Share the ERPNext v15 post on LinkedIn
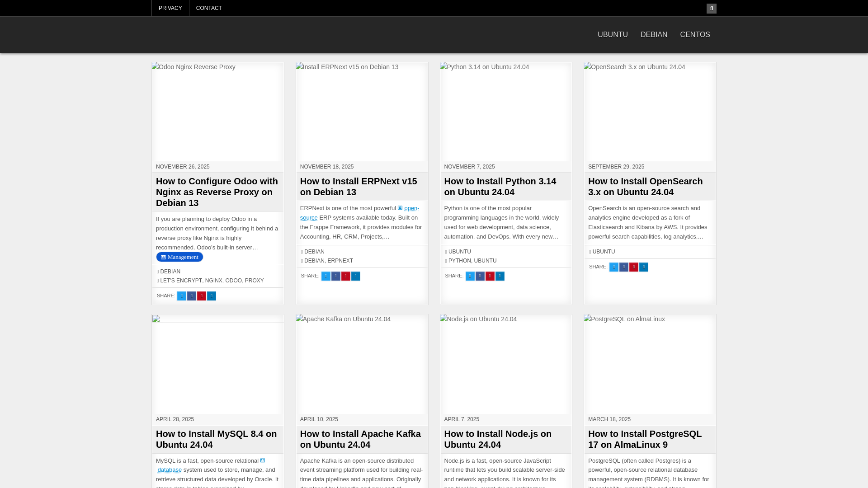The image size is (868, 488). (355, 276)
